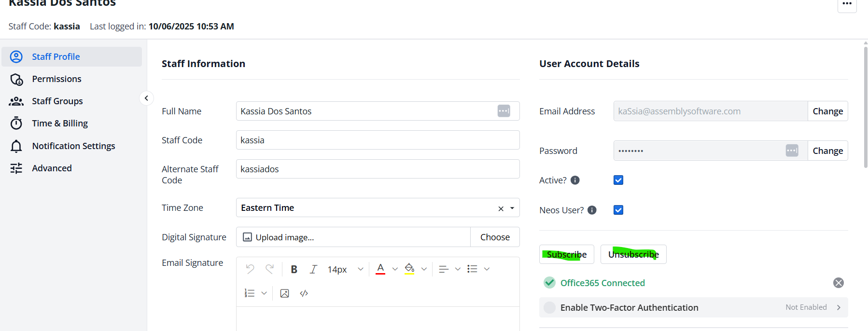Open the Advanced settings section

(x=52, y=168)
